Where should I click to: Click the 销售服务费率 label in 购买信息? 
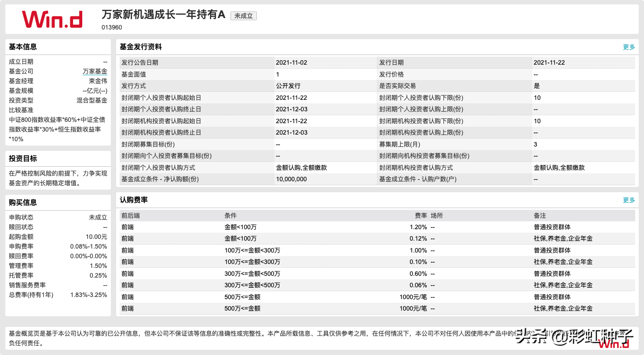[27, 285]
